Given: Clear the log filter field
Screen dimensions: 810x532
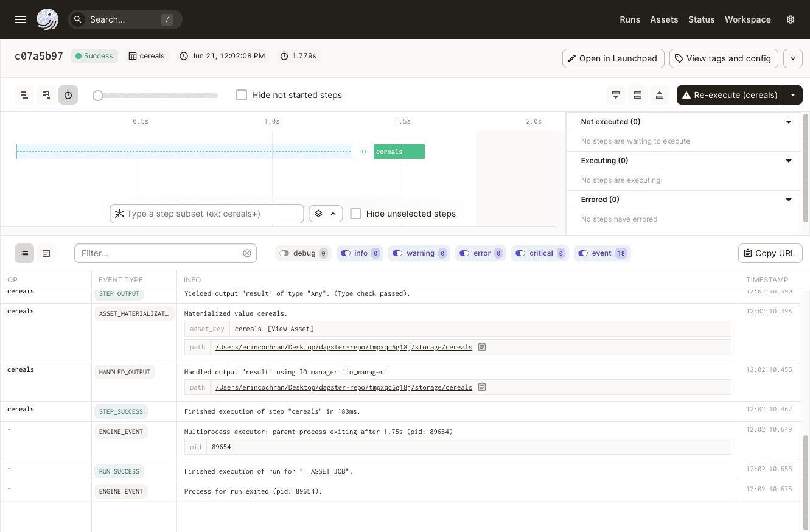Looking at the screenshot, I should coord(247,253).
